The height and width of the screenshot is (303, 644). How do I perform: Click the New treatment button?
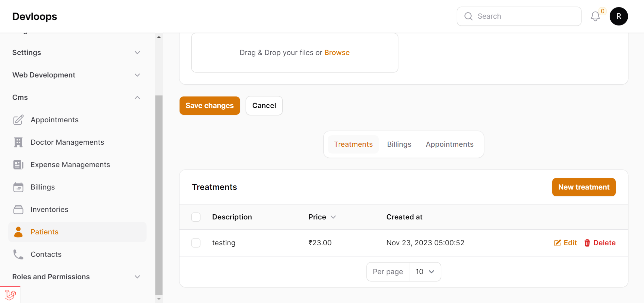[x=583, y=187]
